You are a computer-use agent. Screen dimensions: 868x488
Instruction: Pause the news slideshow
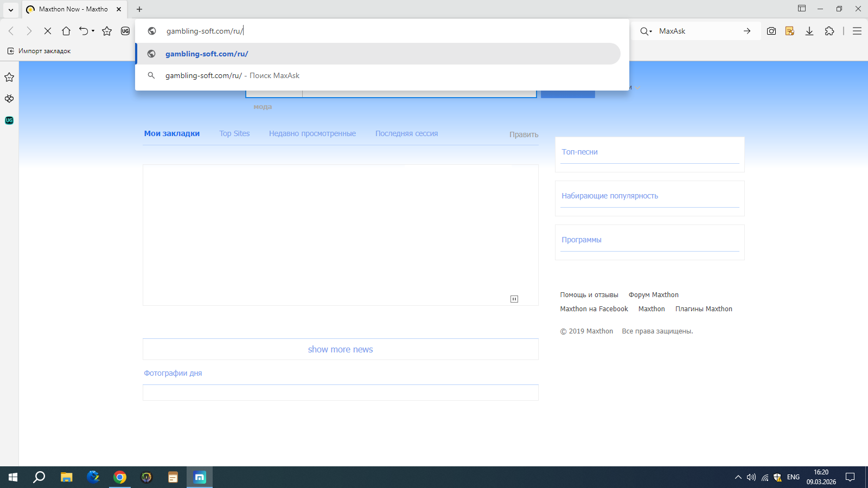point(514,299)
